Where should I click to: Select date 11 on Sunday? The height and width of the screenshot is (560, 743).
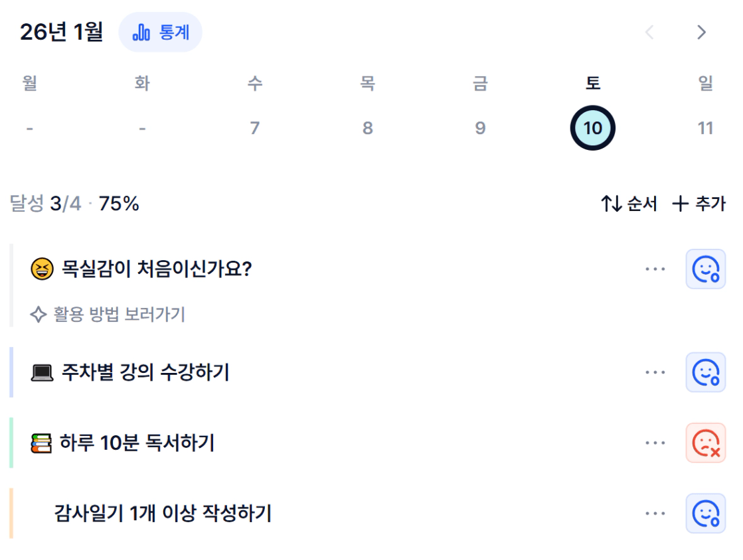click(x=705, y=128)
